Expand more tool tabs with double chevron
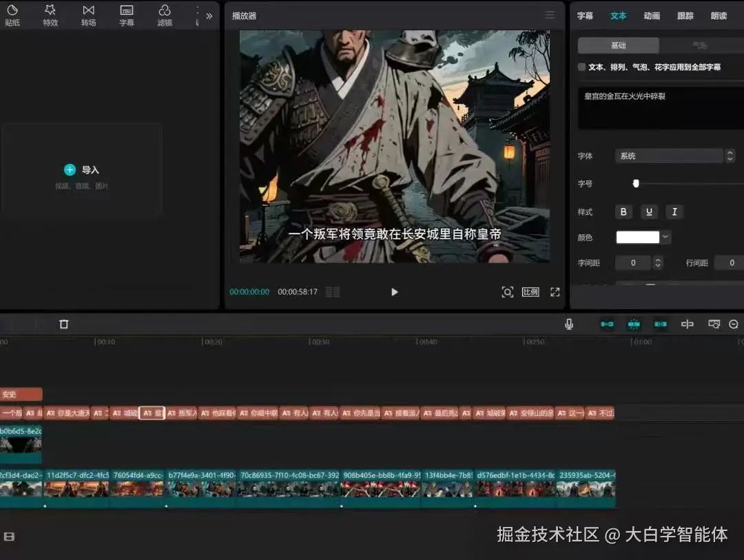744x560 pixels. (x=209, y=16)
